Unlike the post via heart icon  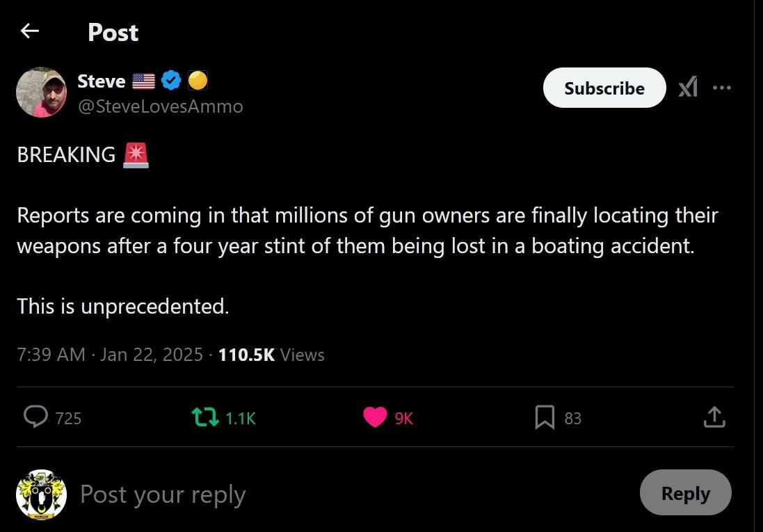[375, 417]
